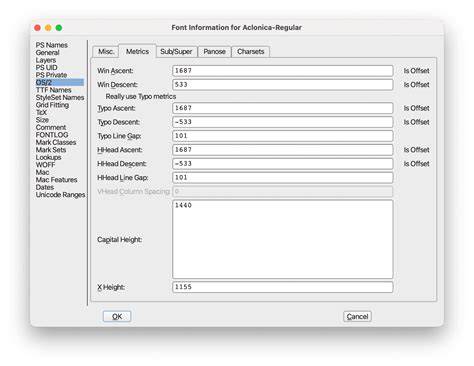
Task: Switch to the Charsets tab
Action: point(251,52)
